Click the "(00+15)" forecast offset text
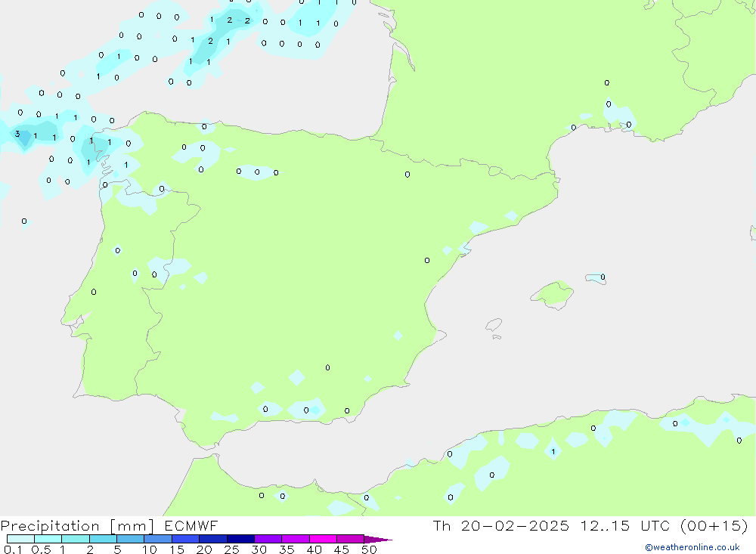756x554 pixels. (x=714, y=526)
